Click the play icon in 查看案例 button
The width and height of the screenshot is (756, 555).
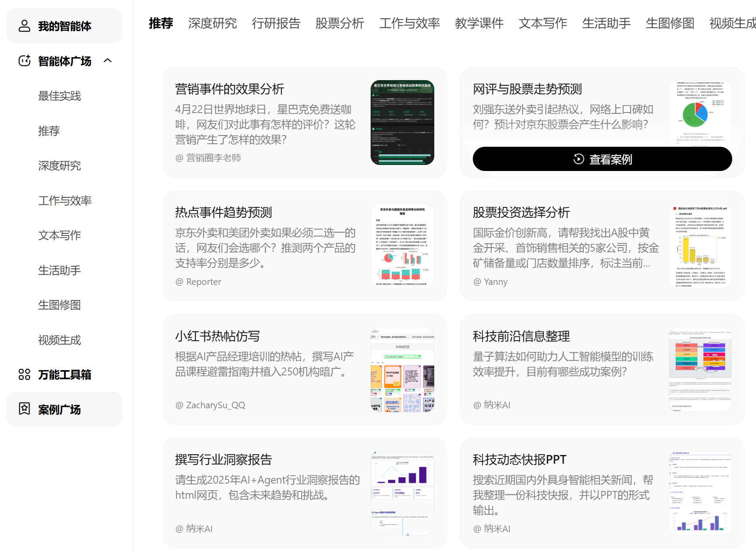point(578,159)
